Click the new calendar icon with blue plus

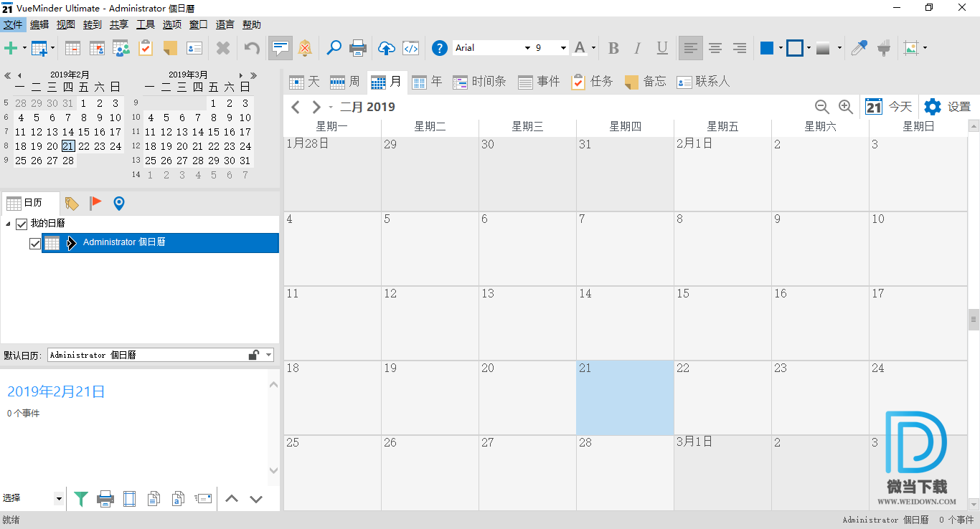coord(39,48)
